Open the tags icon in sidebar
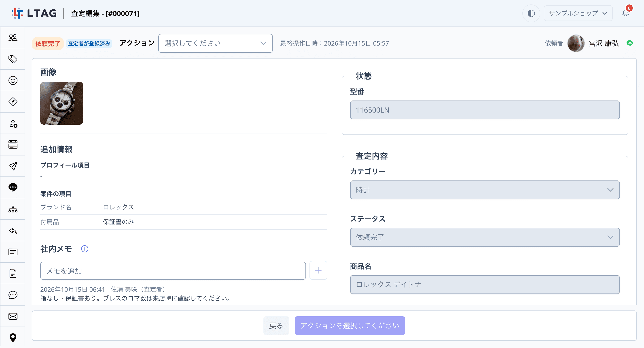This screenshot has width=644, height=348. [x=13, y=59]
